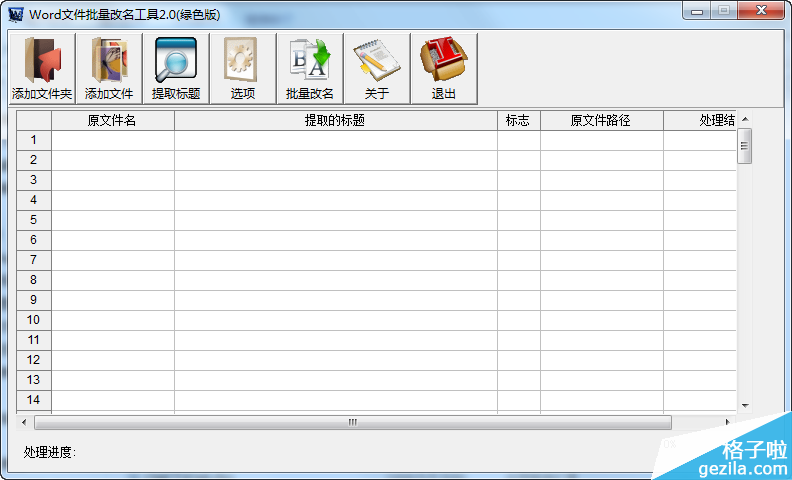Click the horizontal scrollbar left arrow
This screenshot has width=792, height=480.
24,422
